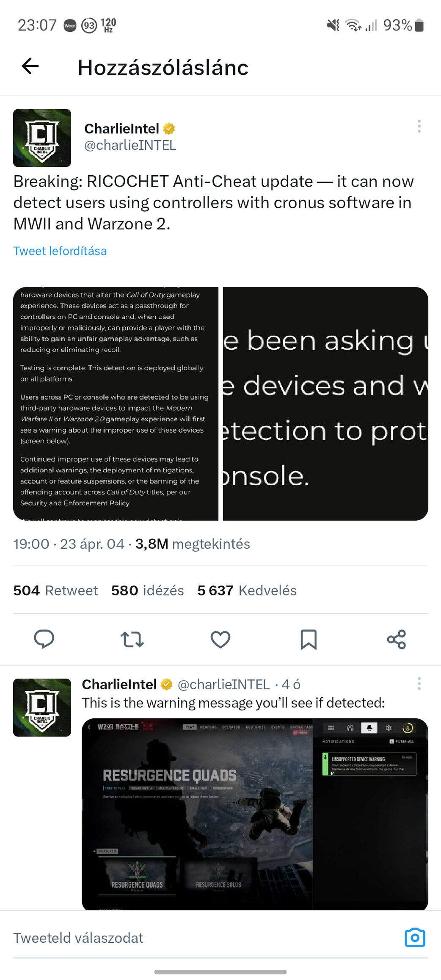Image resolution: width=441 pixels, height=980 pixels.
Task: View the 580 idézés quotes list
Action: 148,590
